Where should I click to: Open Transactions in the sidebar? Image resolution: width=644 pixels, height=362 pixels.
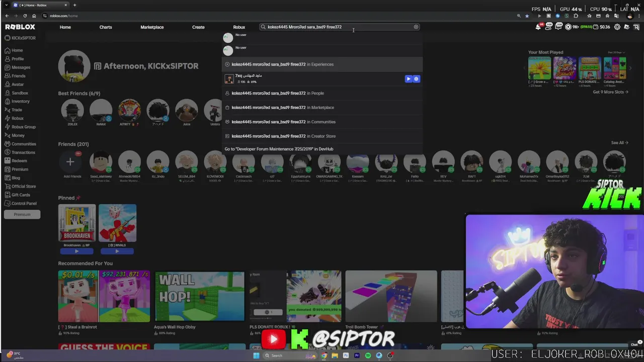coord(20,152)
